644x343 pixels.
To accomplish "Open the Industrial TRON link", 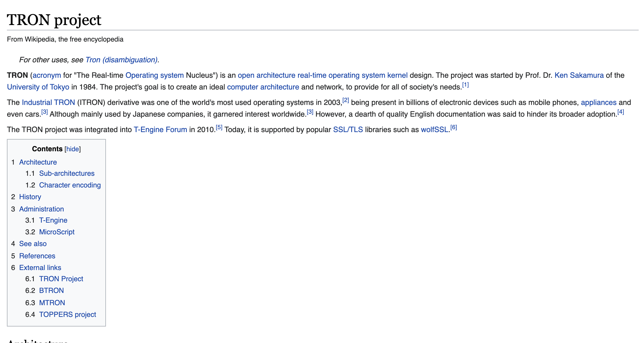I will pyautogui.click(x=48, y=103).
